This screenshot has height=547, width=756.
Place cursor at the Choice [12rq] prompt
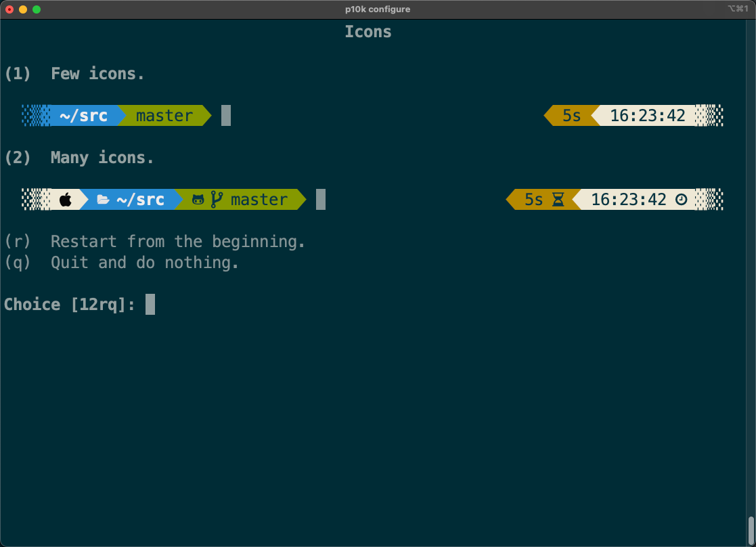pyautogui.click(x=150, y=305)
